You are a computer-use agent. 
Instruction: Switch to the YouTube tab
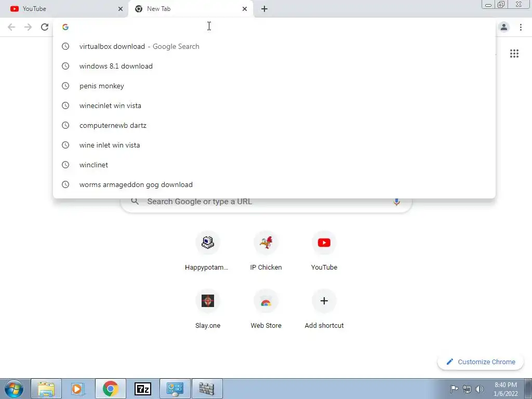click(64, 9)
